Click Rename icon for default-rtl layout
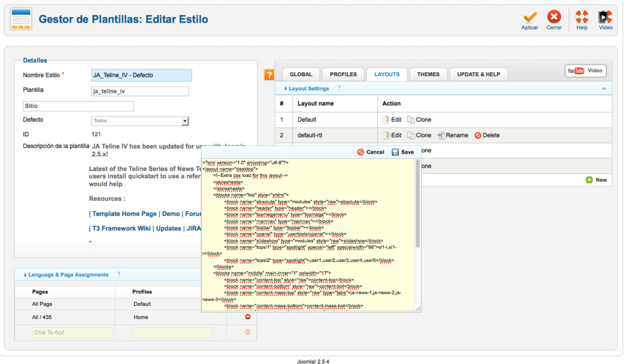This screenshot has width=626, height=364. click(x=441, y=135)
